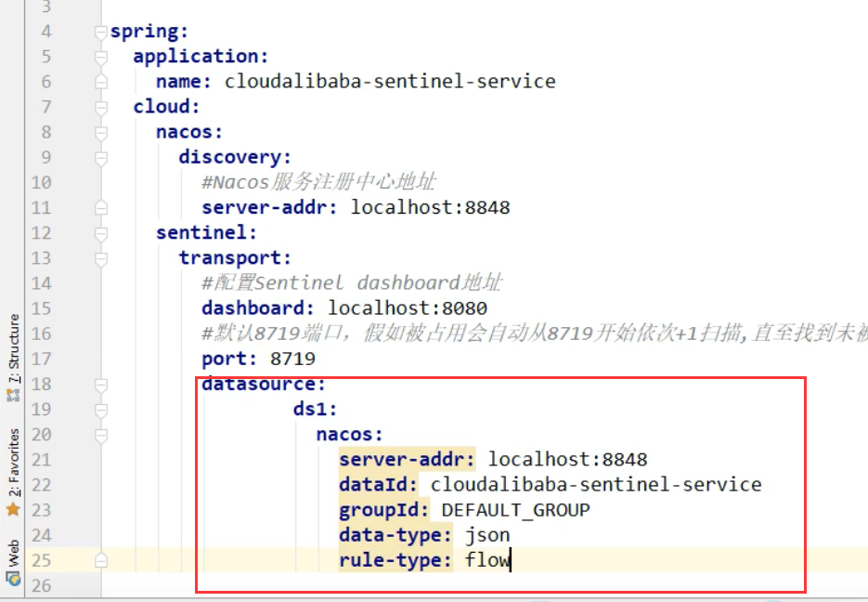Open the Structure tool window tab

pyautogui.click(x=13, y=357)
